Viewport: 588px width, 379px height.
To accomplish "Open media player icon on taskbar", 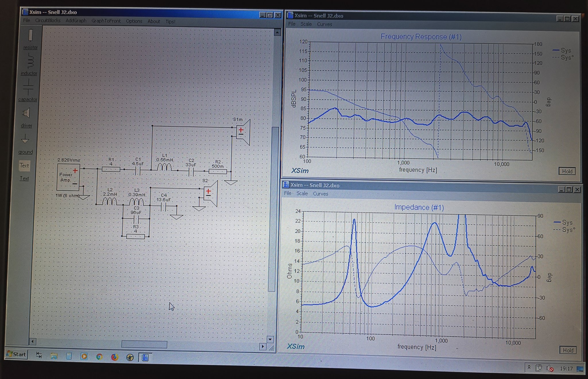I will pyautogui.click(x=84, y=356).
